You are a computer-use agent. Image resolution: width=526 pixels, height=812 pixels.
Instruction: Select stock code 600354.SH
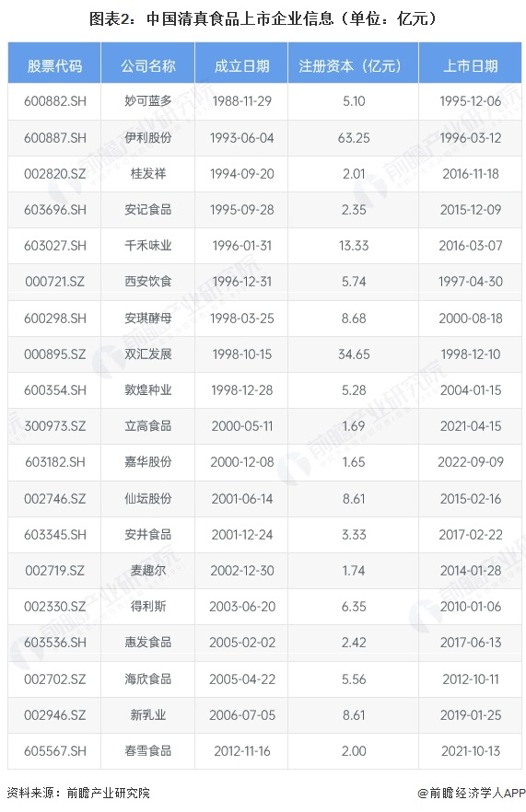[x=55, y=390]
